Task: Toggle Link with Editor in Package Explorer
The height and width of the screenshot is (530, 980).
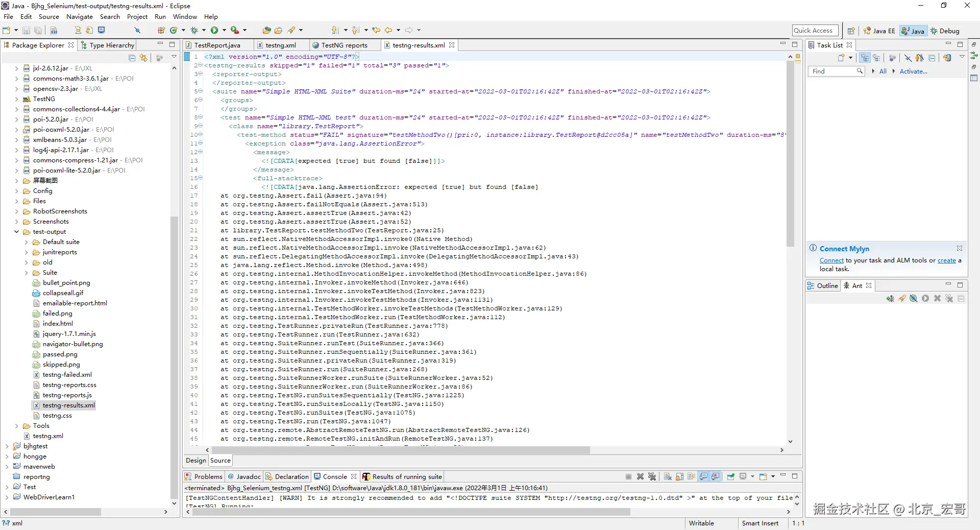Action: pyautogui.click(x=143, y=58)
